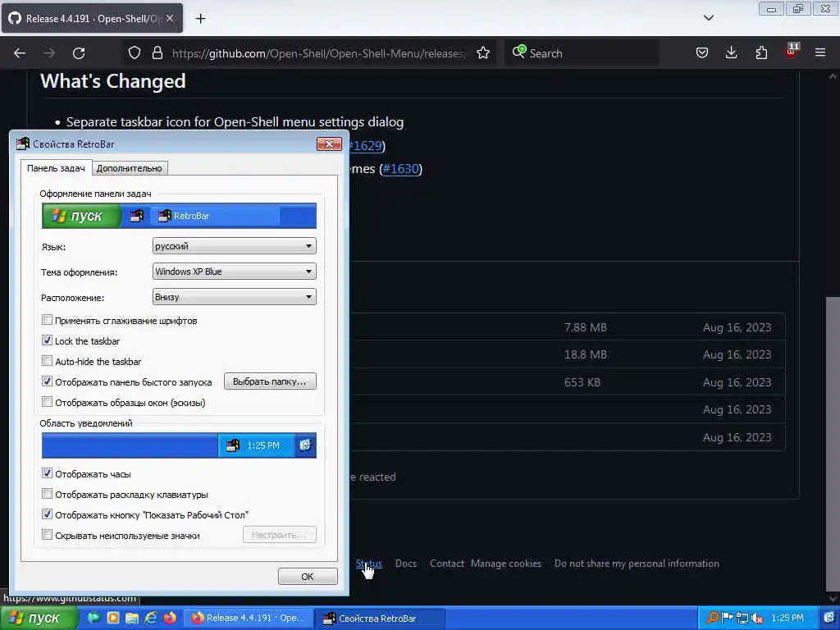This screenshot has width=840, height=630.
Task: Open the Язык language dropdown
Action: point(234,246)
